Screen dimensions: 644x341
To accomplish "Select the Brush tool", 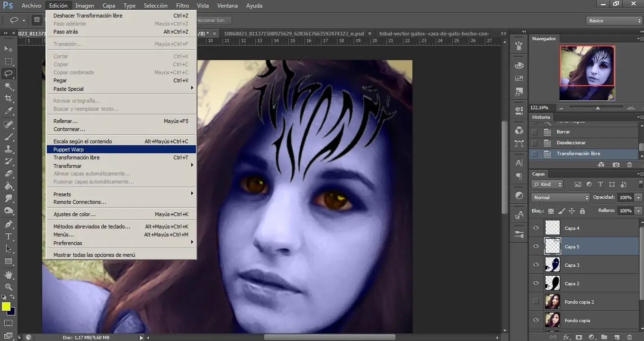I will point(9,137).
